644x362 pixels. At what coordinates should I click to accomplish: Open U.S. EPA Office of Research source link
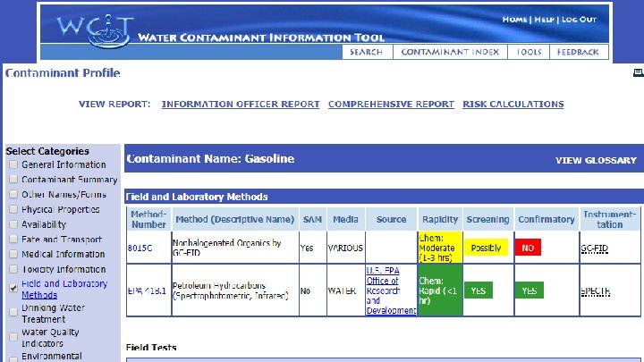pyautogui.click(x=391, y=290)
